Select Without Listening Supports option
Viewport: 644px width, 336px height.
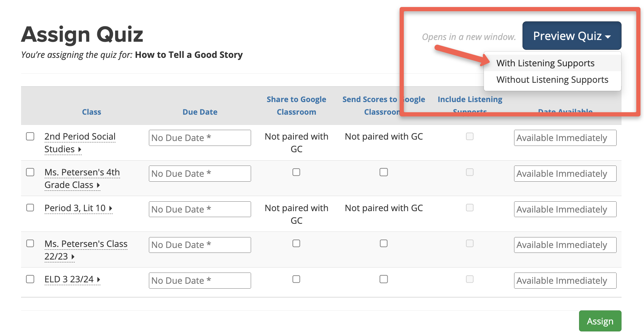552,80
